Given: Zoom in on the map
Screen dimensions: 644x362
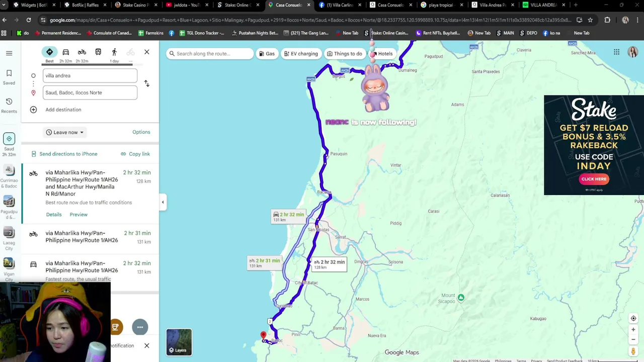Looking at the screenshot, I should coord(633,330).
